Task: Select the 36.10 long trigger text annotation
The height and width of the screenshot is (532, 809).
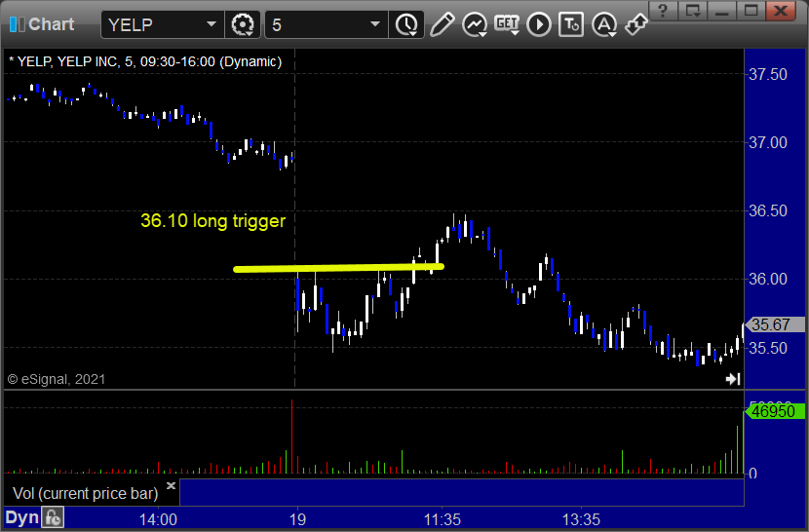Action: tap(213, 221)
